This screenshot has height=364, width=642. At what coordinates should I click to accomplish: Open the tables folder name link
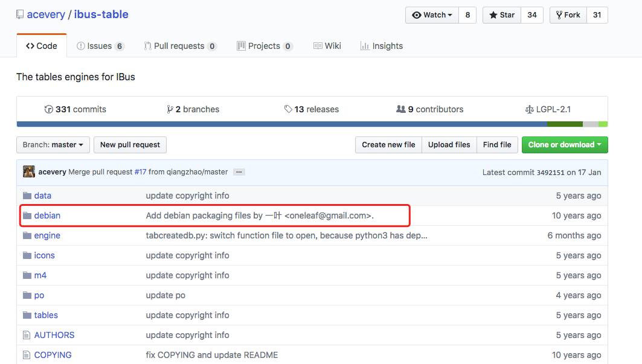(x=46, y=315)
